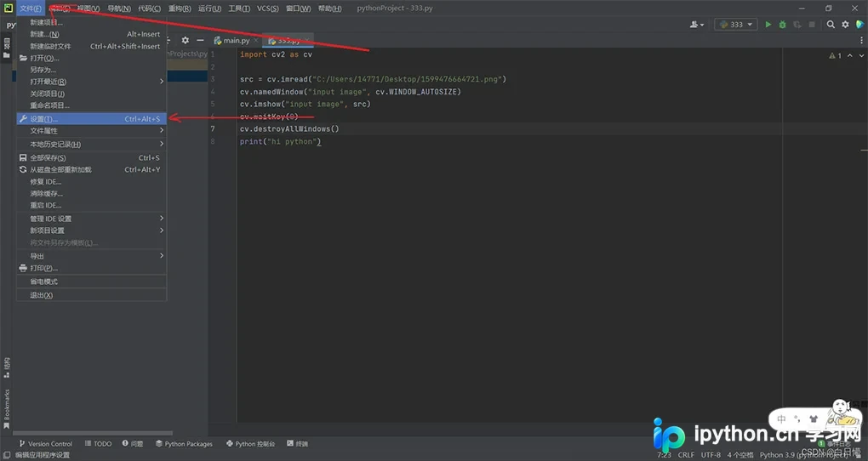868x461 pixels.
Task: Open the VCS(S) menu
Action: [x=268, y=9]
